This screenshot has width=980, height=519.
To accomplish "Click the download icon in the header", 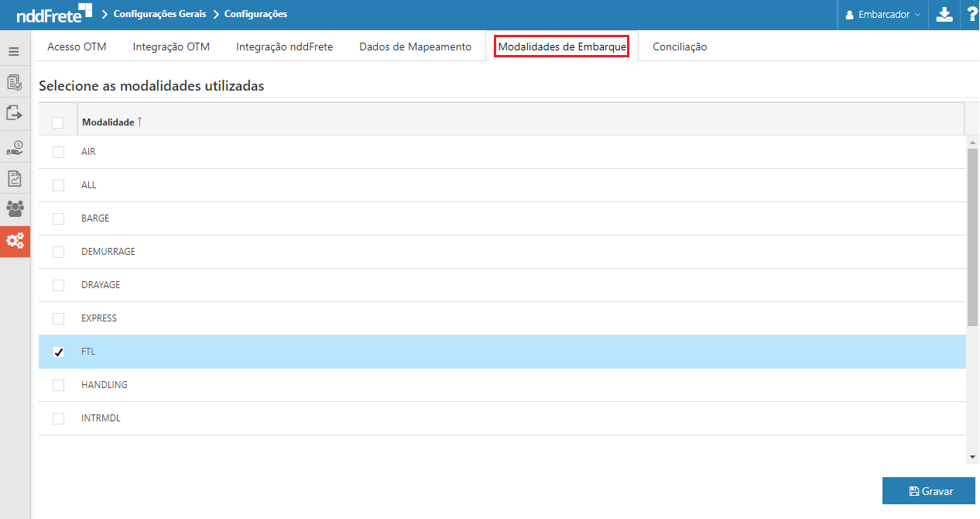I will click(944, 15).
